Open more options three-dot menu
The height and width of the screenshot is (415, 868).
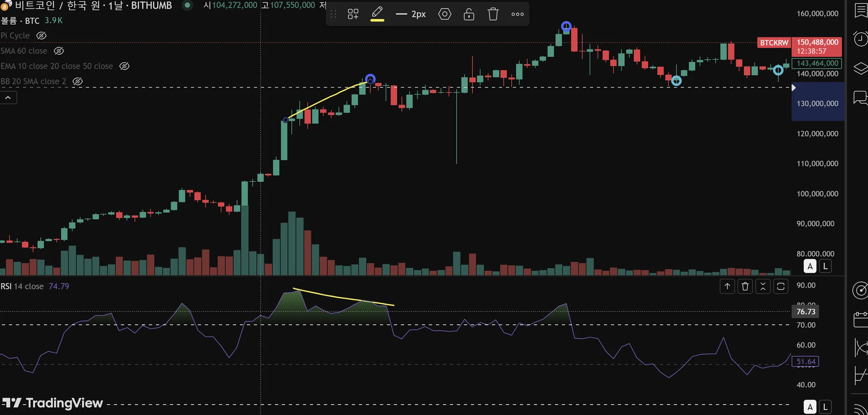[518, 14]
